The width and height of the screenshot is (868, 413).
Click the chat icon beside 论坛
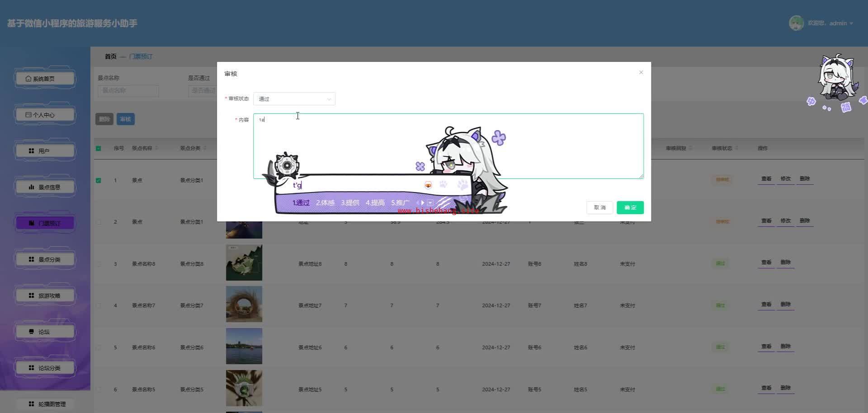(31, 332)
